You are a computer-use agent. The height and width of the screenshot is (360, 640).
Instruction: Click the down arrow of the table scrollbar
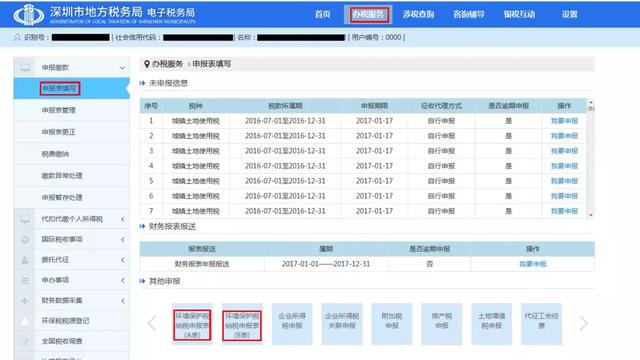click(x=591, y=215)
